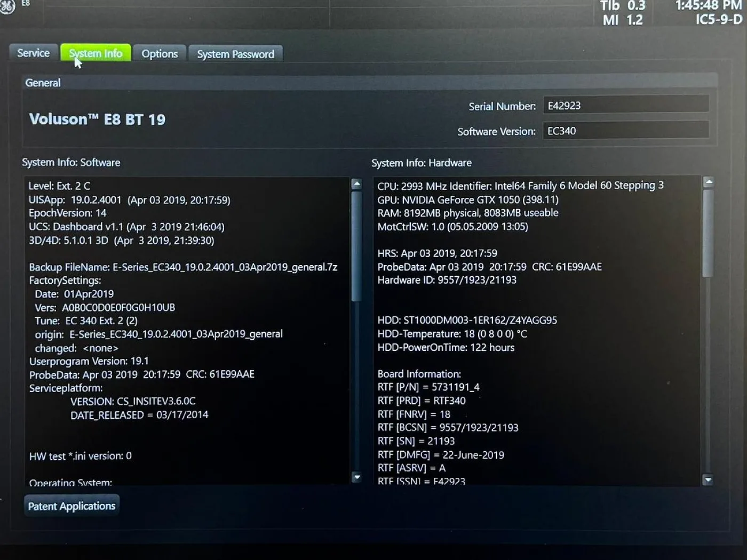Select the UISApp 19.0.2.4001 line
The height and width of the screenshot is (560, 747).
coord(129,200)
